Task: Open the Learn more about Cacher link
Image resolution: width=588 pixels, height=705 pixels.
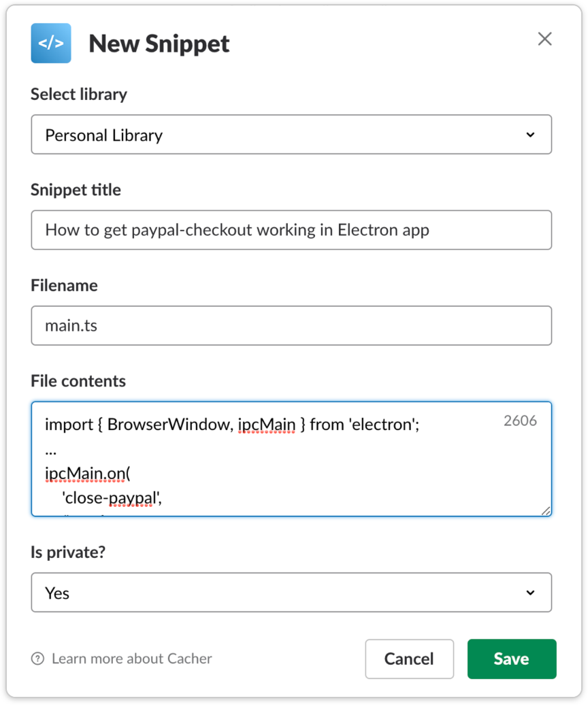Action: click(131, 659)
